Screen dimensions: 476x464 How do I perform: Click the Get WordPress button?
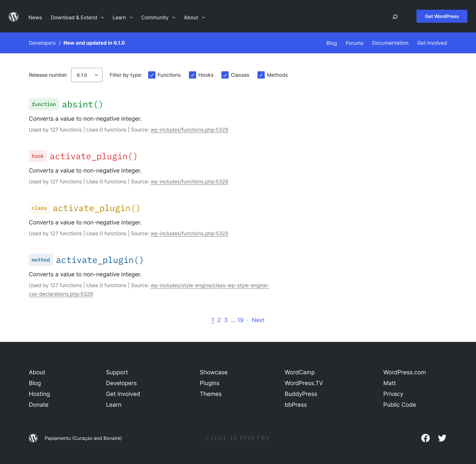coord(442,16)
